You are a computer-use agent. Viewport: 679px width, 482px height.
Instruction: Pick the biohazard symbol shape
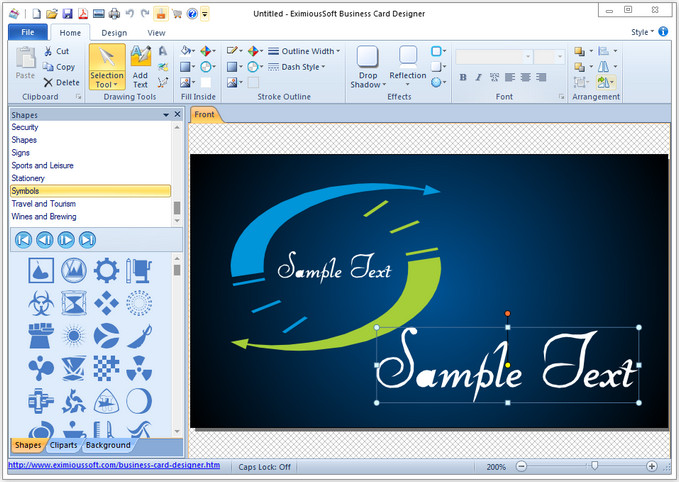pyautogui.click(x=41, y=302)
